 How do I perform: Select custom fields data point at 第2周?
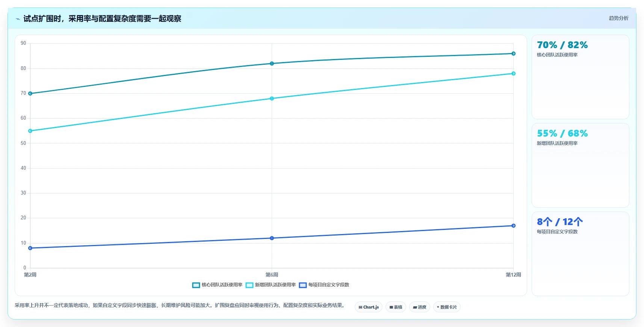[30, 248]
